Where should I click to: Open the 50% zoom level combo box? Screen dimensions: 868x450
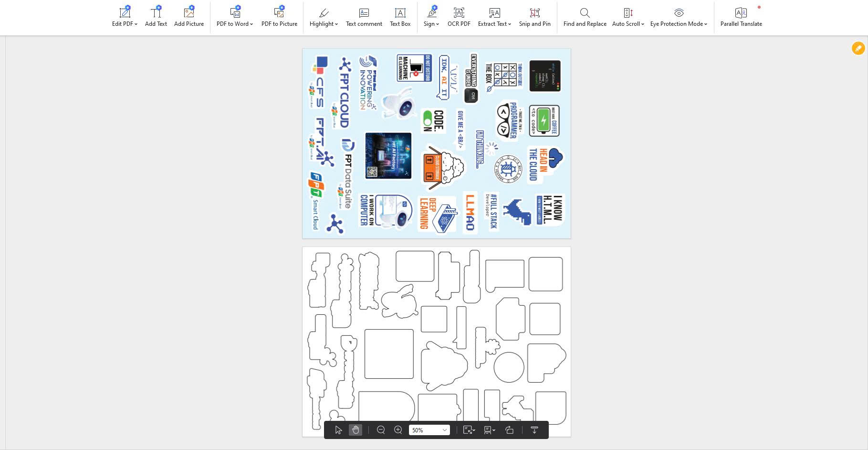point(429,430)
